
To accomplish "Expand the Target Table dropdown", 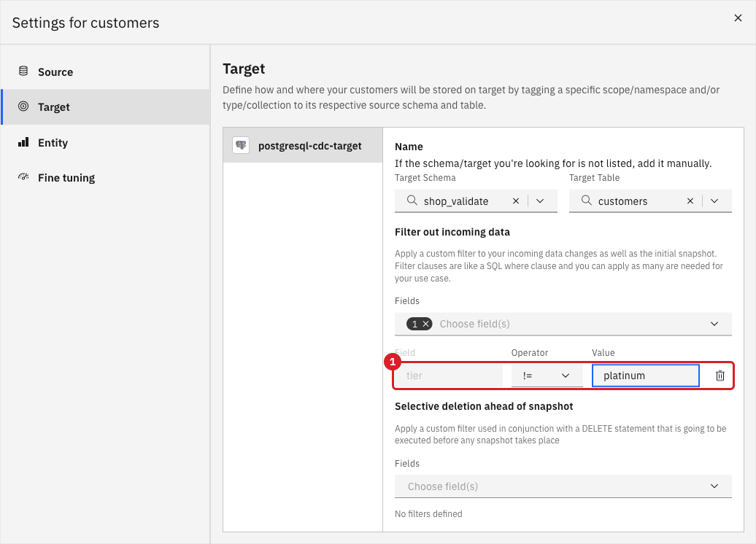I will tap(714, 201).
